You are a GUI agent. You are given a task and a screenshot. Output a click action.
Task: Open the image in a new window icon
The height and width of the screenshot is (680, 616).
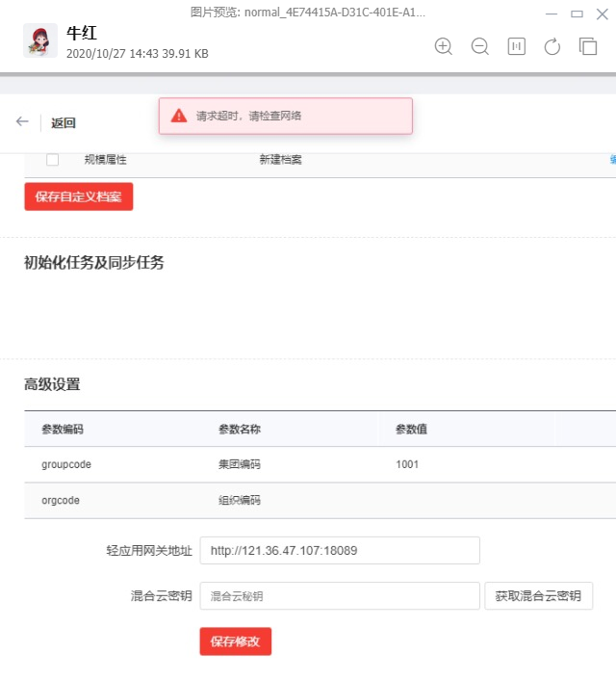[x=588, y=46]
